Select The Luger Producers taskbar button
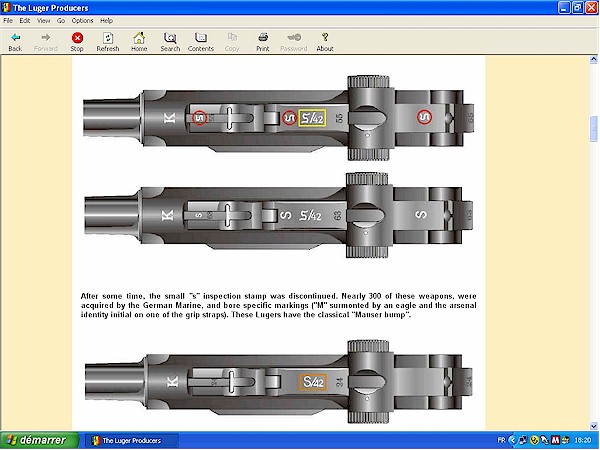 pos(131,440)
